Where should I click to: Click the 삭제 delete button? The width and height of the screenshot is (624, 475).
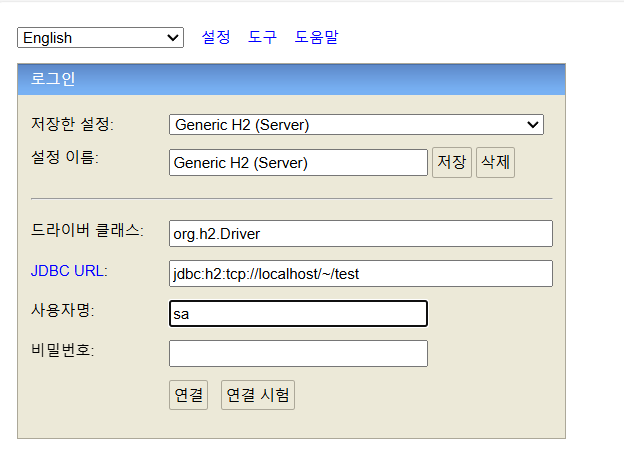pyautogui.click(x=495, y=162)
